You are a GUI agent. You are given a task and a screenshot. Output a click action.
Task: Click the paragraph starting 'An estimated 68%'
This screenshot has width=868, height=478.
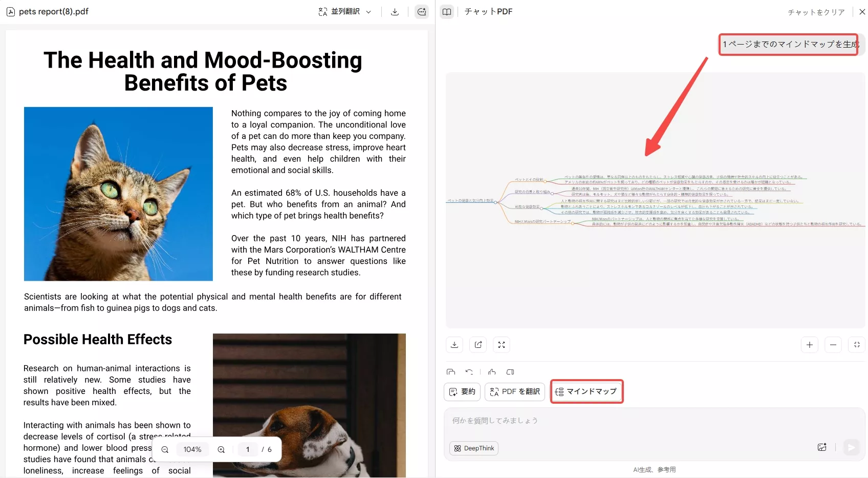[318, 204]
